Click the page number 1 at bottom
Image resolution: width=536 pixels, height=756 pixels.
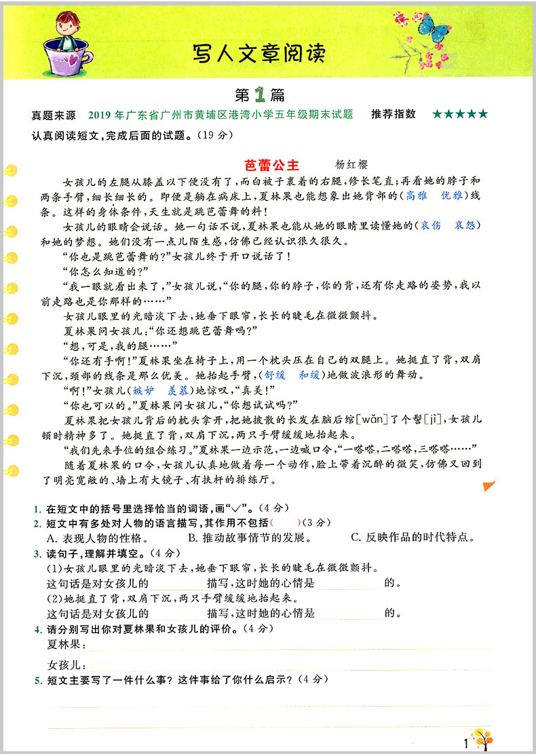(x=465, y=743)
